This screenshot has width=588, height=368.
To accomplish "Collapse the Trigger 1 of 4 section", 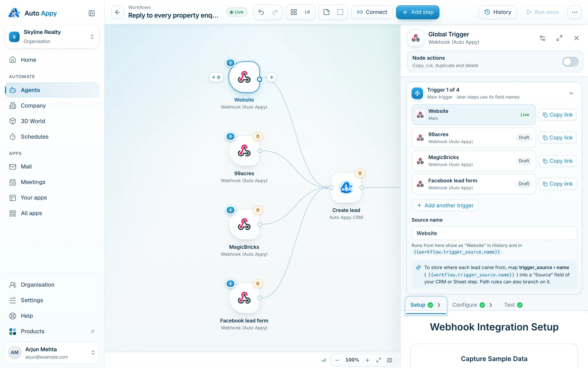I will pos(571,93).
